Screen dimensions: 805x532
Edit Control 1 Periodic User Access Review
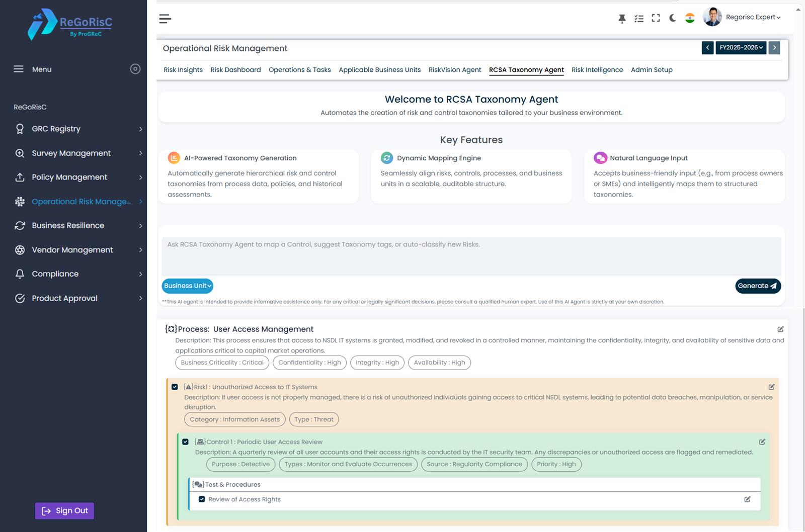click(762, 442)
